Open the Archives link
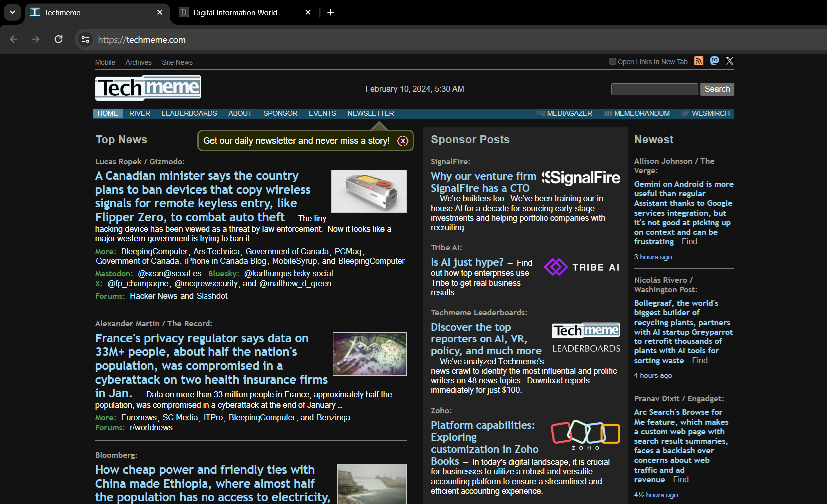 point(138,62)
